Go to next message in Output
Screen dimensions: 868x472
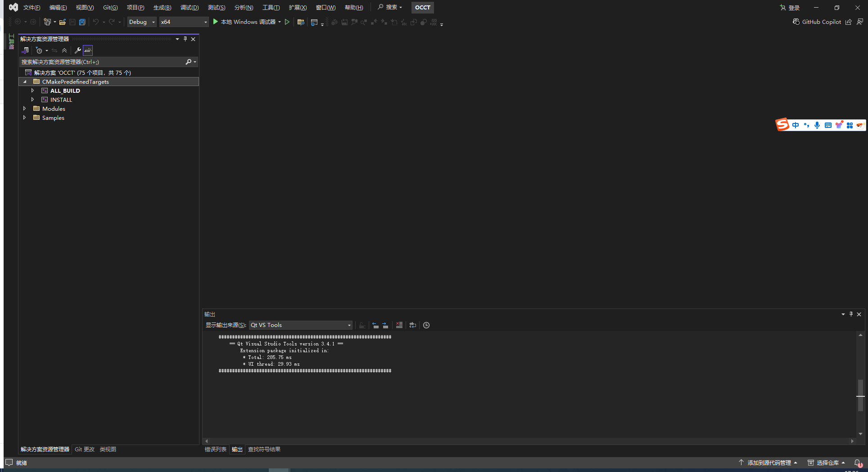click(x=385, y=325)
